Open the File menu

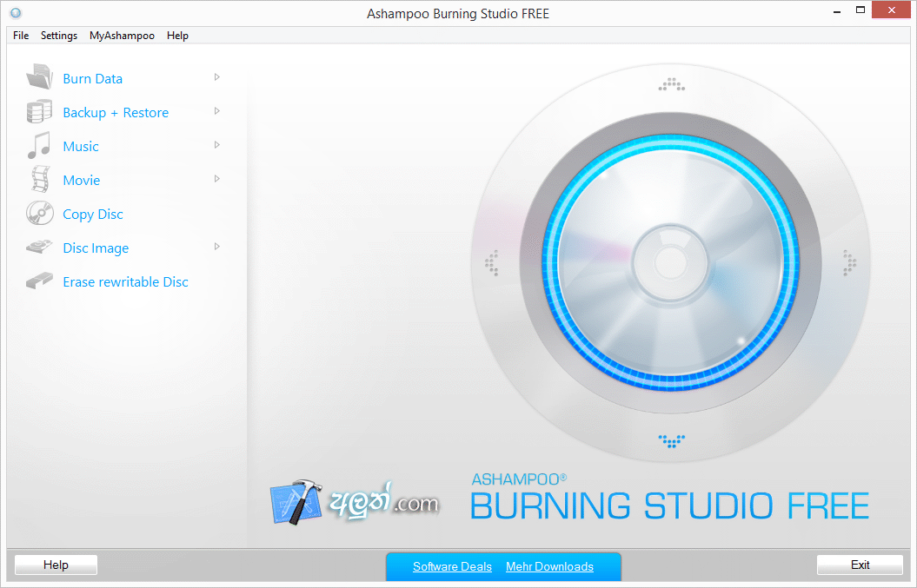point(21,36)
